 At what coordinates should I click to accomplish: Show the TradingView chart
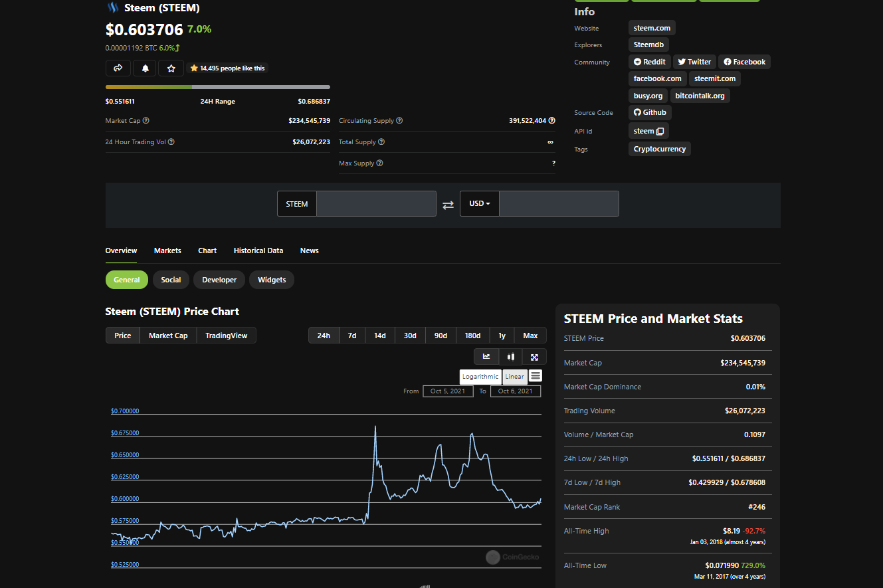(227, 336)
